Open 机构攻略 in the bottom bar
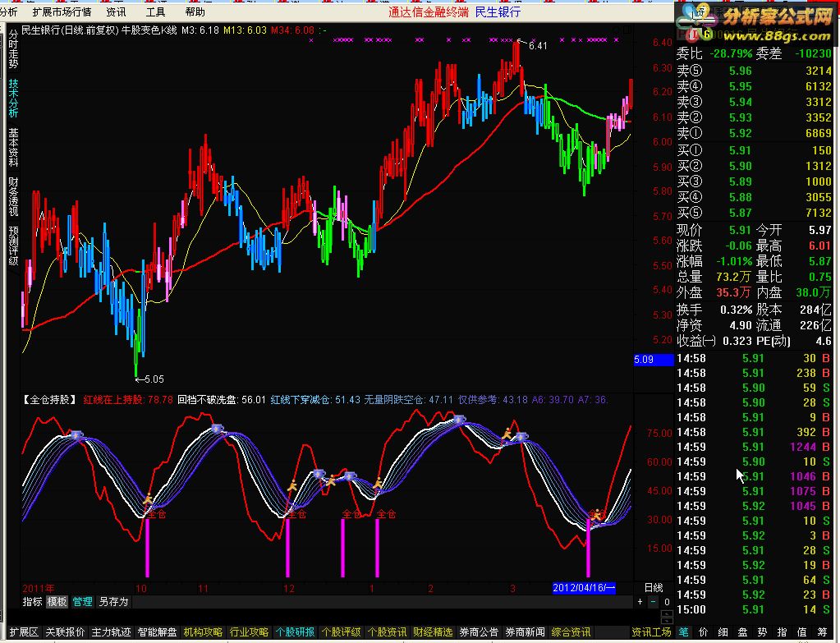840x643 pixels. (x=203, y=632)
